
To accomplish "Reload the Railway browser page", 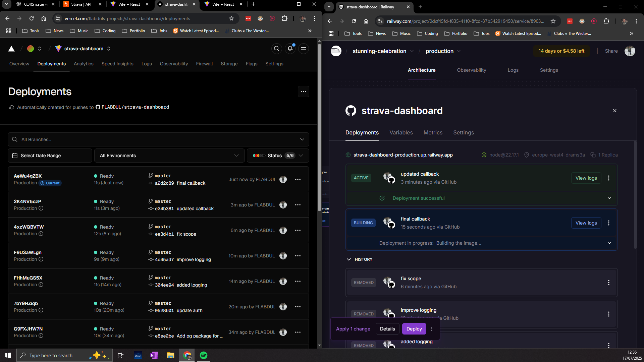I will (354, 21).
